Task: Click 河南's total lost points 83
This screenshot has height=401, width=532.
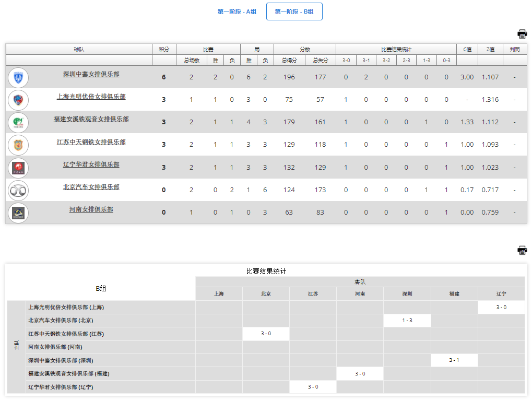Action: (x=320, y=212)
